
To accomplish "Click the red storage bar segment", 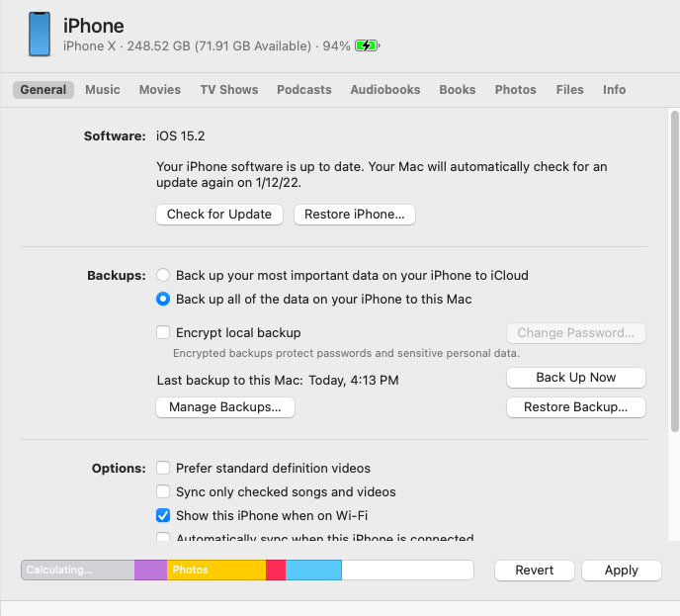I will click(276, 570).
